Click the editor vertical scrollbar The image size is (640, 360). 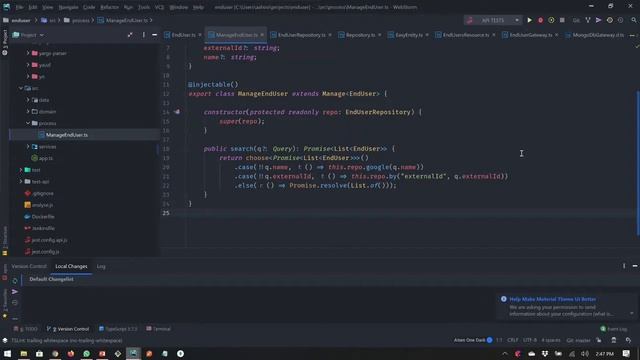pos(638,163)
